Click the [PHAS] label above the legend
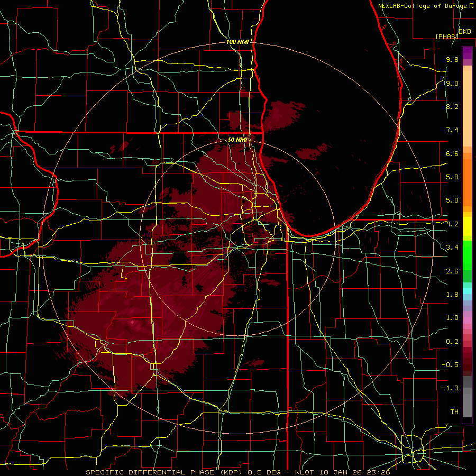 447,36
